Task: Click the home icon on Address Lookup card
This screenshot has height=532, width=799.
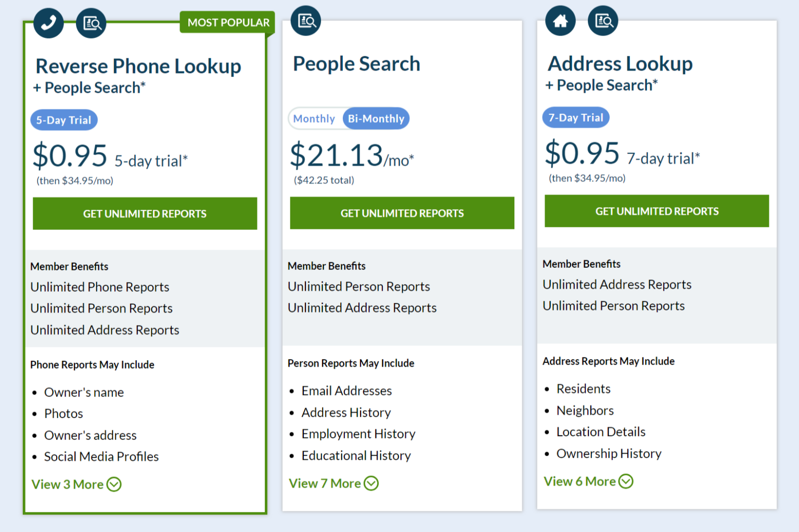Action: click(x=560, y=20)
